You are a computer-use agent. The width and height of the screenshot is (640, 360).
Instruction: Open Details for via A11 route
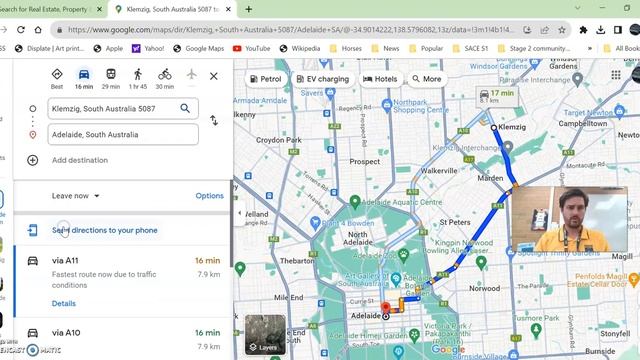point(64,303)
